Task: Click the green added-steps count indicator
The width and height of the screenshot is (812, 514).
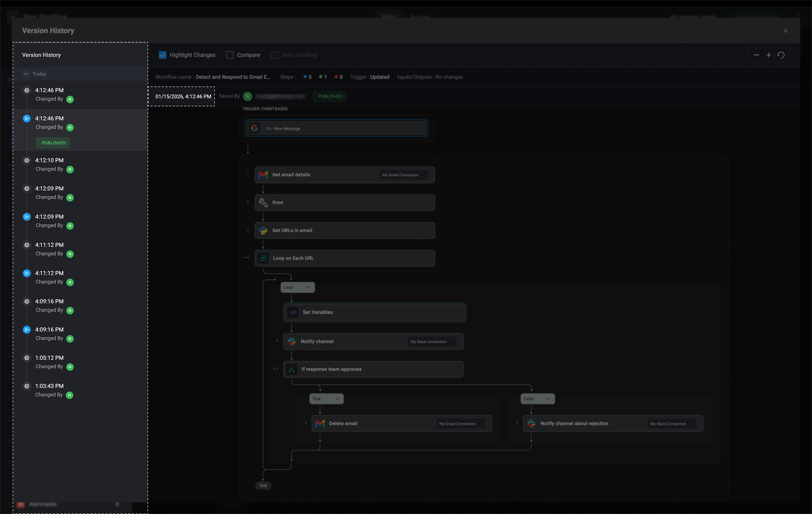Action: (x=323, y=77)
